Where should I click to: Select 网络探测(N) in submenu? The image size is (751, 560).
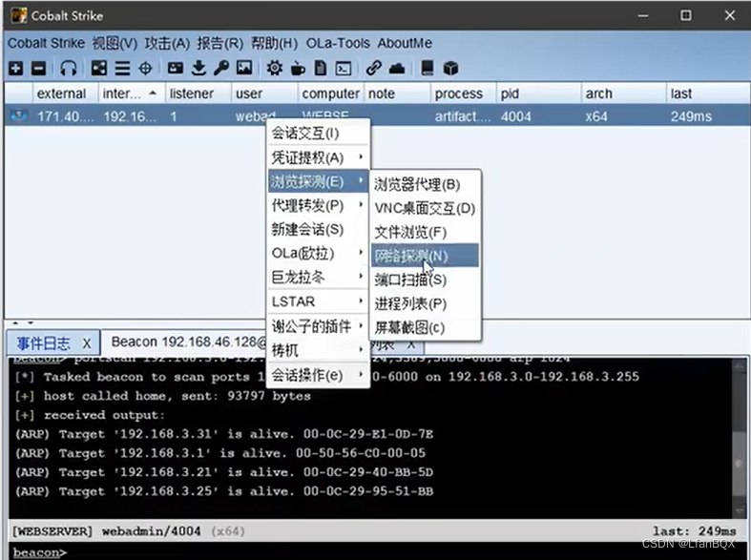point(425,256)
